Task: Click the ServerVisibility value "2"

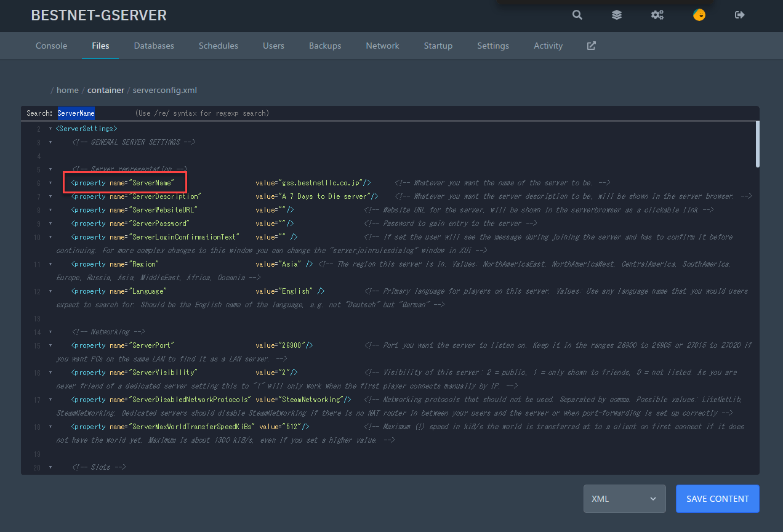Action: 285,373
